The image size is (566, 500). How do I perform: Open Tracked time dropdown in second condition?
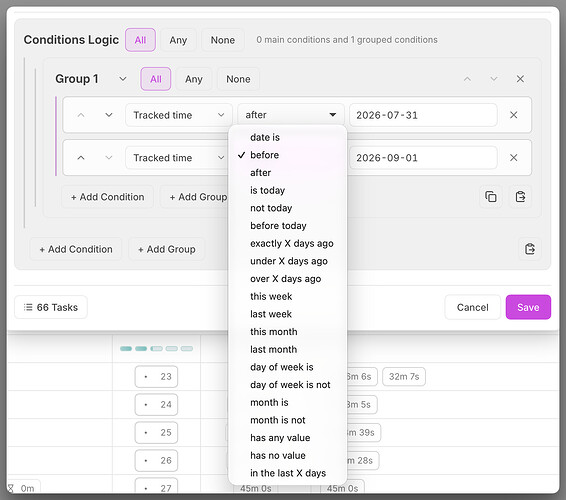177,158
